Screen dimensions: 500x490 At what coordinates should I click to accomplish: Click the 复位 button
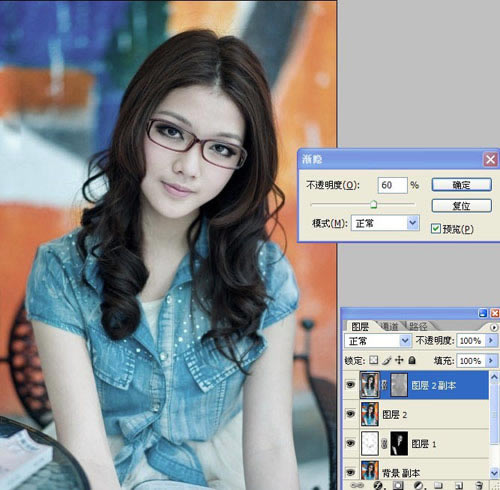pos(462,206)
